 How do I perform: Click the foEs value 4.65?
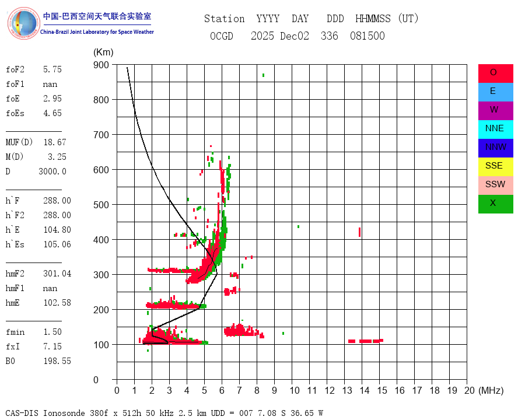click(52, 113)
